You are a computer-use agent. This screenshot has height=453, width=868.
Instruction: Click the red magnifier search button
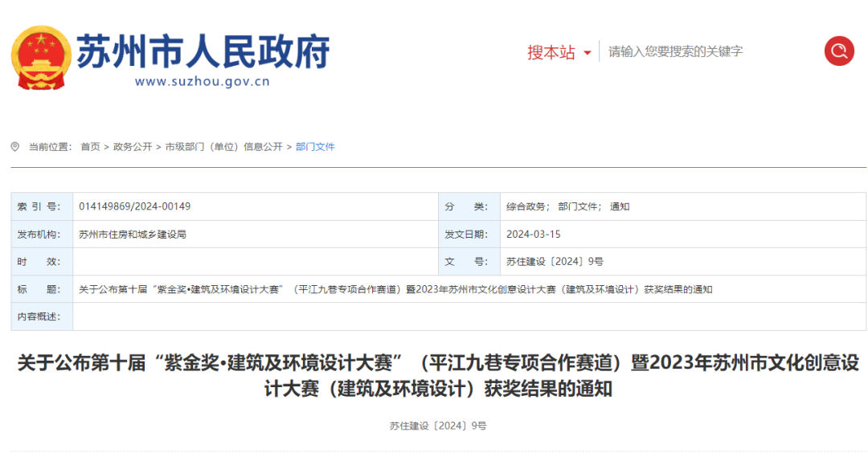click(x=838, y=51)
